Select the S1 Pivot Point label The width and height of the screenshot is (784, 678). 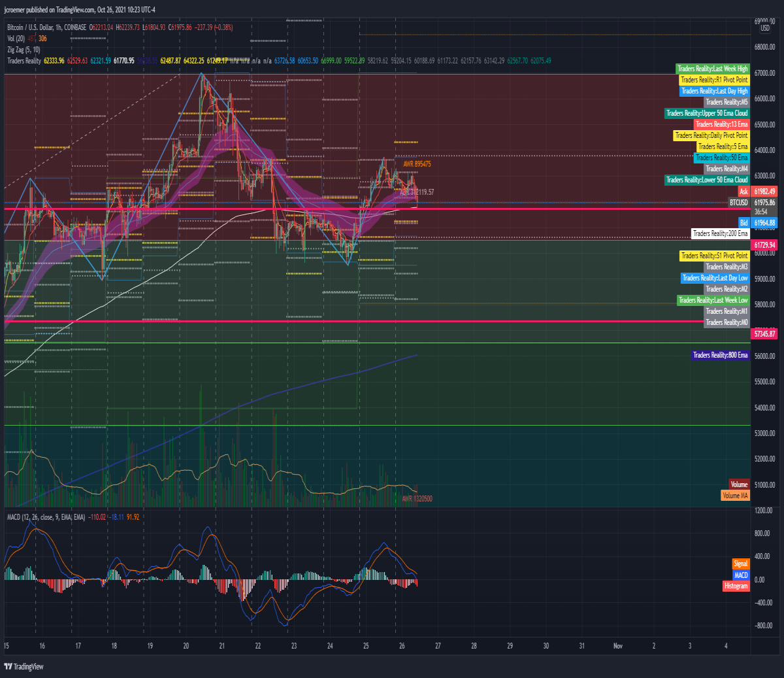715,256
